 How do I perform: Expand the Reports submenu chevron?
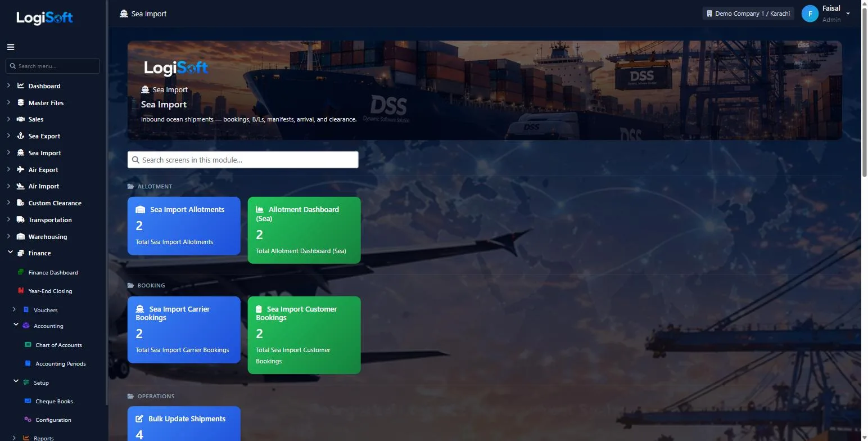15,437
